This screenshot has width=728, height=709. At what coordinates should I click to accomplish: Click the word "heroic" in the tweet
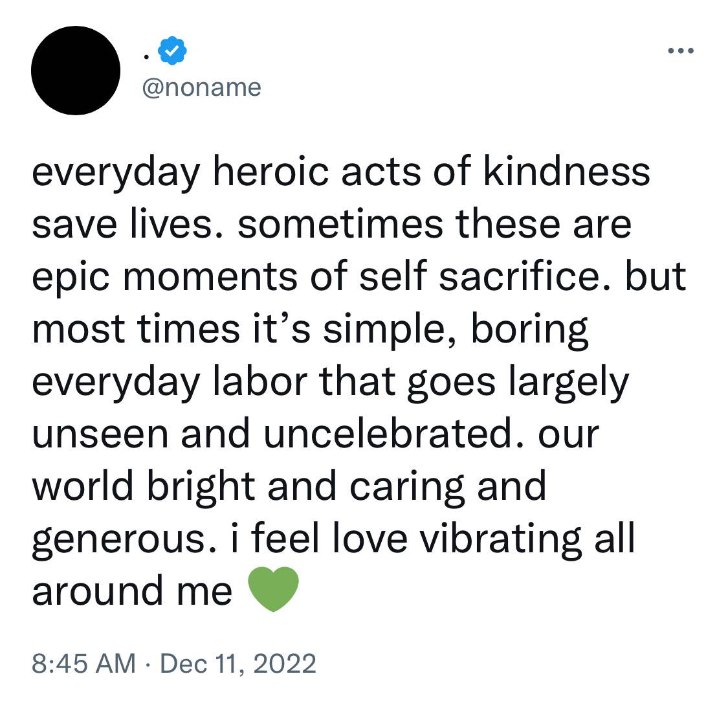pyautogui.click(x=270, y=171)
